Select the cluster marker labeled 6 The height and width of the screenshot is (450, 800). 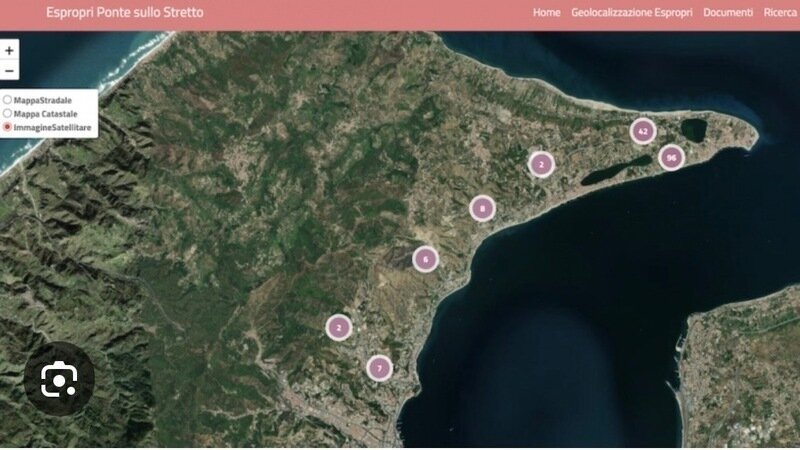[x=425, y=258]
